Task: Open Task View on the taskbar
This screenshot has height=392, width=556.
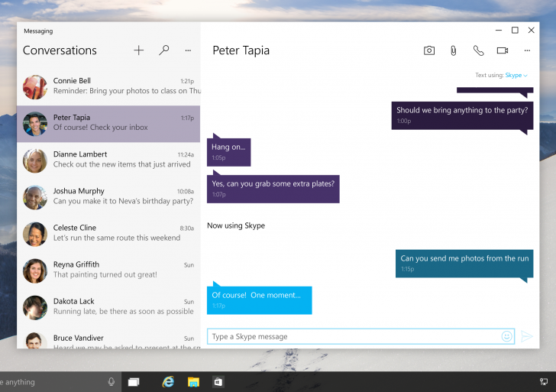Action: tap(134, 381)
